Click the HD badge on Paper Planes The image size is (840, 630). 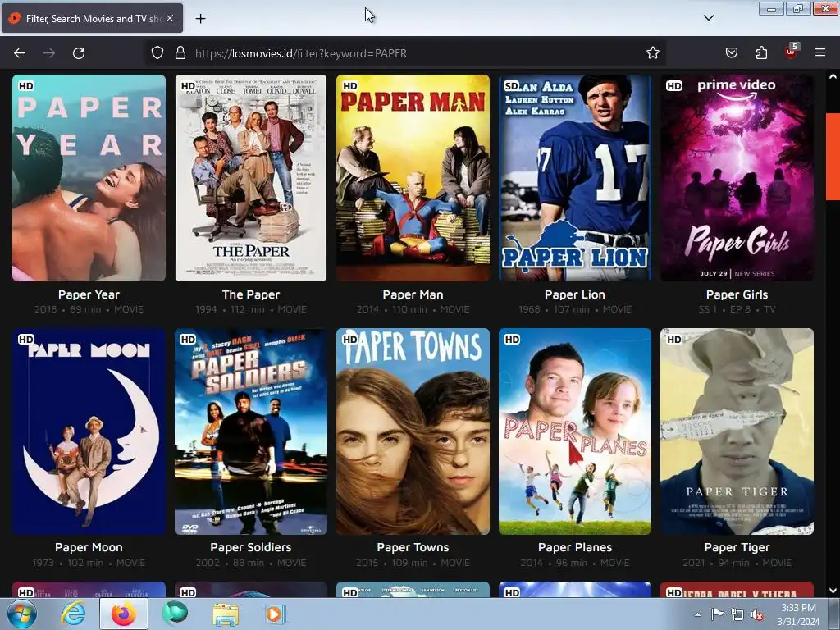coord(512,339)
